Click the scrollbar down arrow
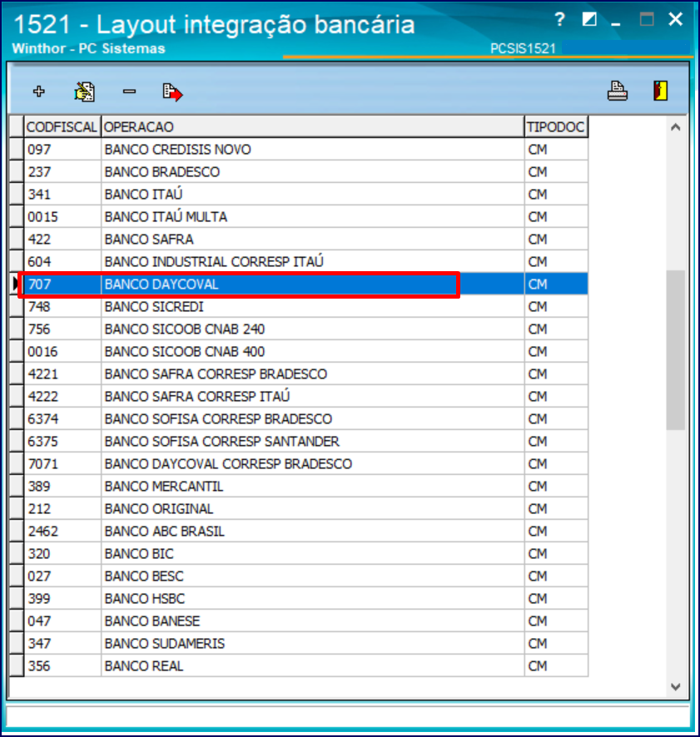The height and width of the screenshot is (737, 700). pyautogui.click(x=676, y=687)
